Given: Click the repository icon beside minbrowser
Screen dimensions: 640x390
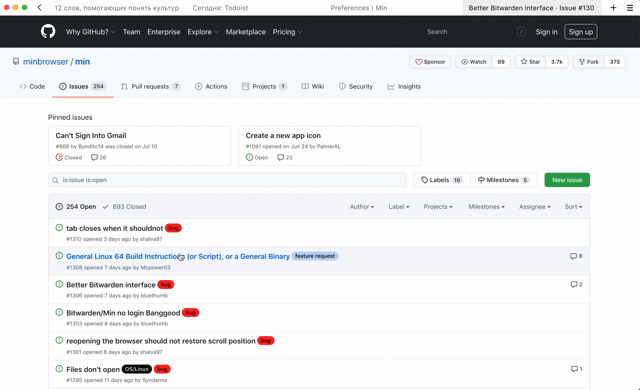Looking at the screenshot, I should click(x=16, y=62).
